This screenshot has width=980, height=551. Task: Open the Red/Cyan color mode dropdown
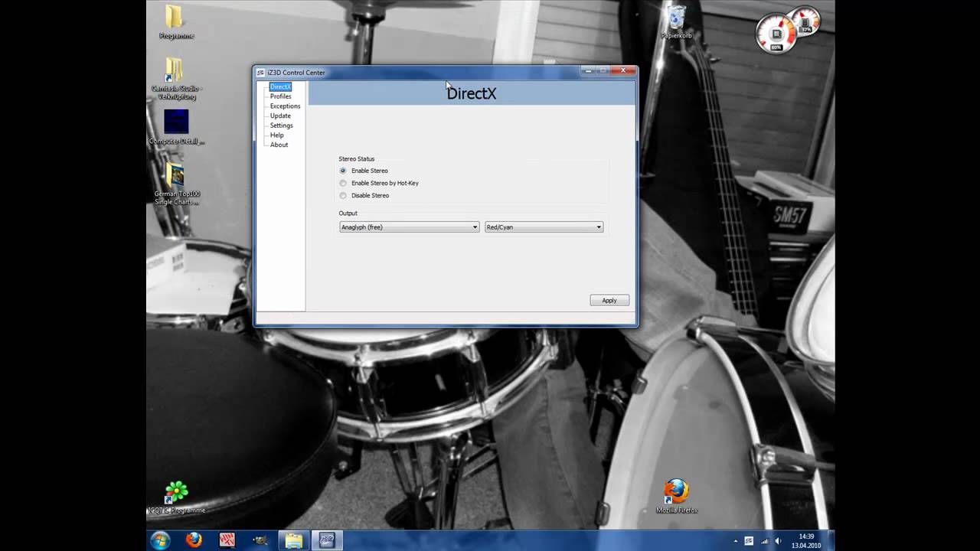point(544,227)
